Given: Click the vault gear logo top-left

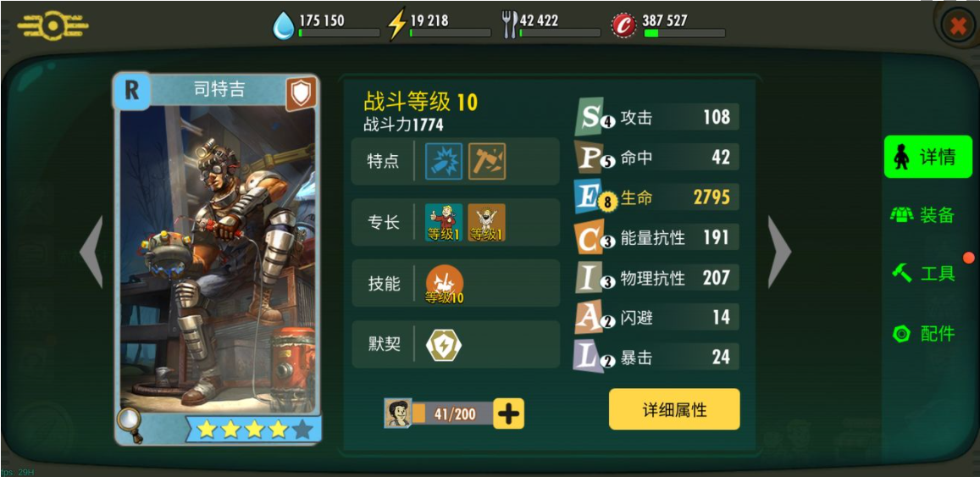Looking at the screenshot, I should coord(53,25).
